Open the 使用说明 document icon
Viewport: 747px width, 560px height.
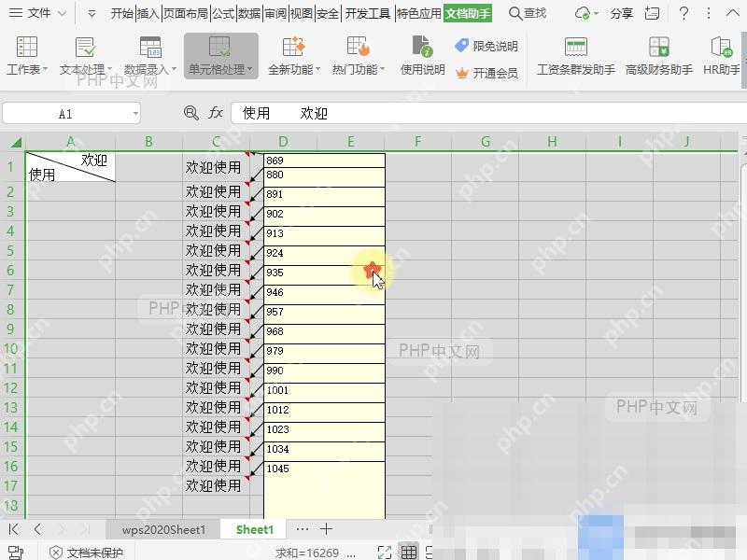tap(423, 46)
